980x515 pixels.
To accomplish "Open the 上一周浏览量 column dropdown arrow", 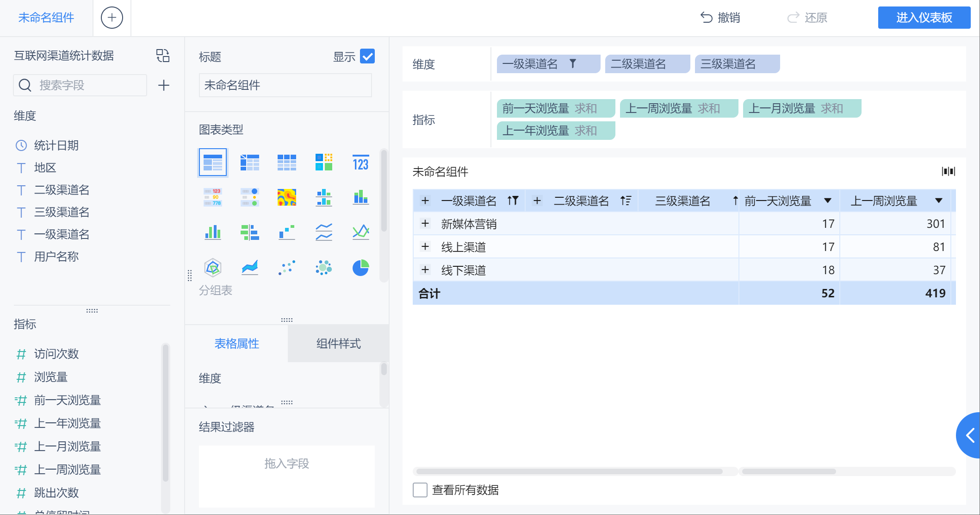I will point(939,201).
